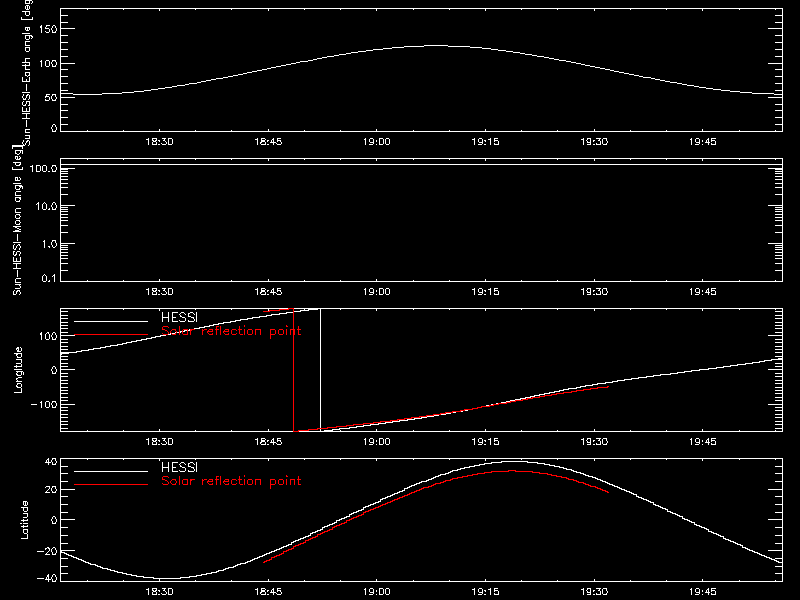Click 19:30 time label under Longitude plot

pos(594,442)
